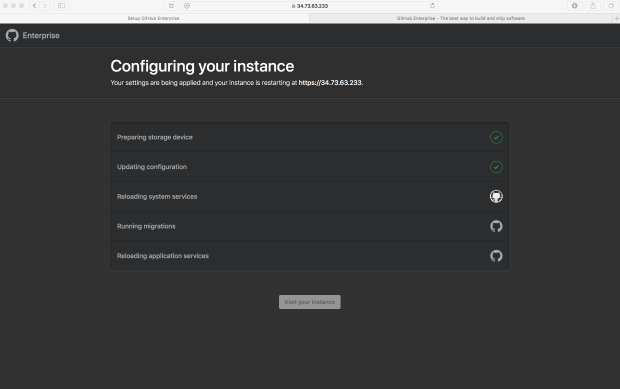Click the Visit your instance button

click(x=310, y=302)
